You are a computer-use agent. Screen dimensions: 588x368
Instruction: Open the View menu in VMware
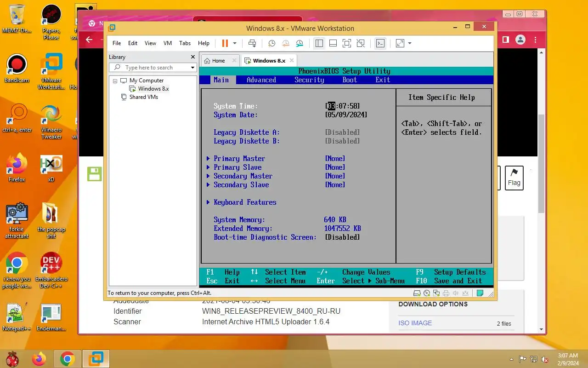coord(150,43)
